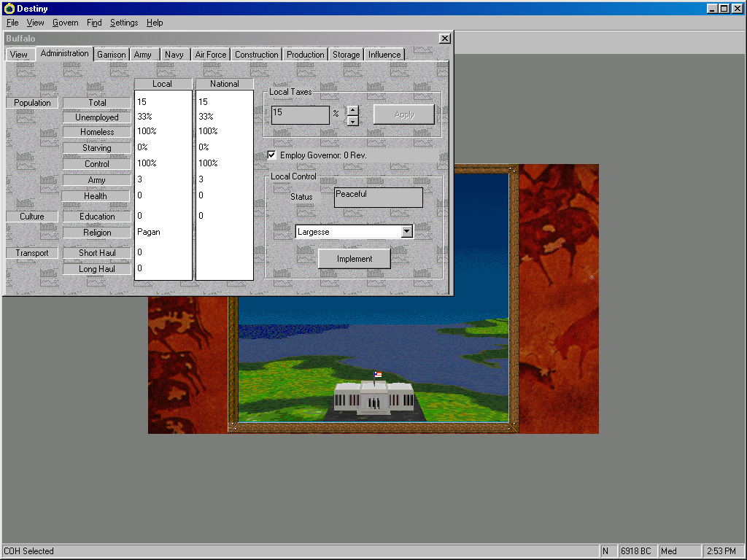
Task: Click the Apply taxes button
Action: pos(404,114)
